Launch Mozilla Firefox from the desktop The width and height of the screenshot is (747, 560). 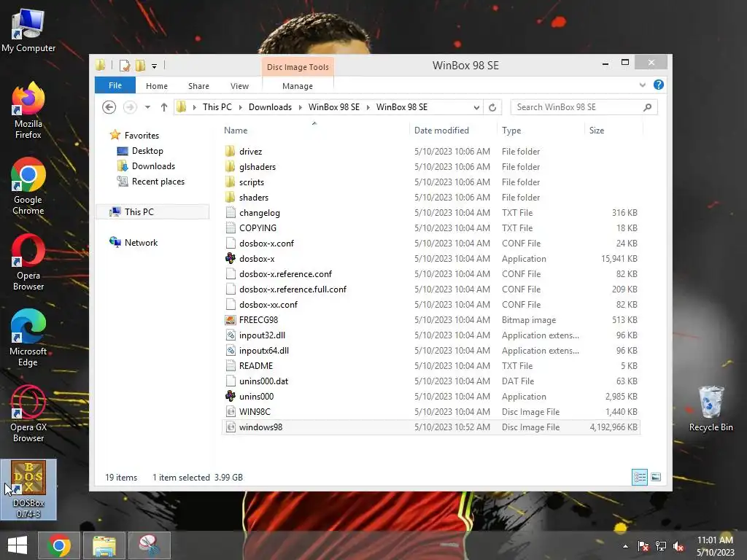[x=28, y=111]
